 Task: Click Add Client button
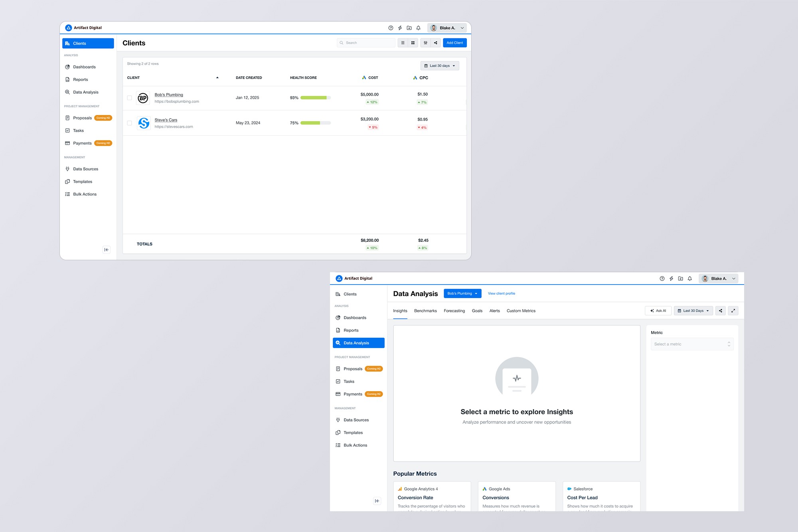[x=454, y=43]
